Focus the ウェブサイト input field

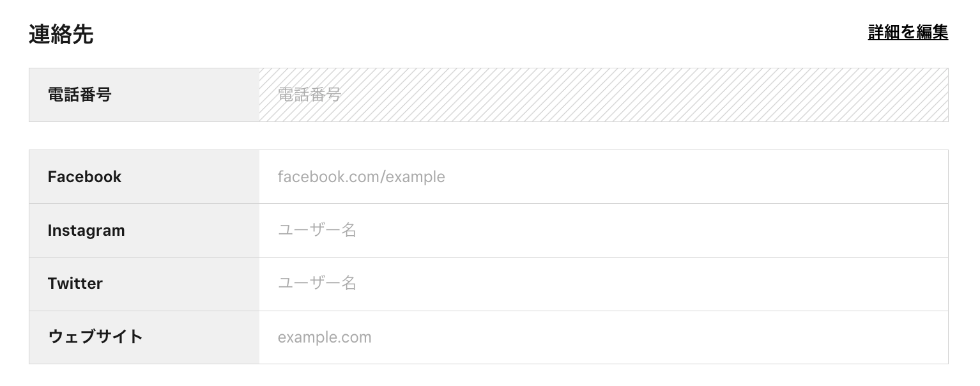(603, 337)
